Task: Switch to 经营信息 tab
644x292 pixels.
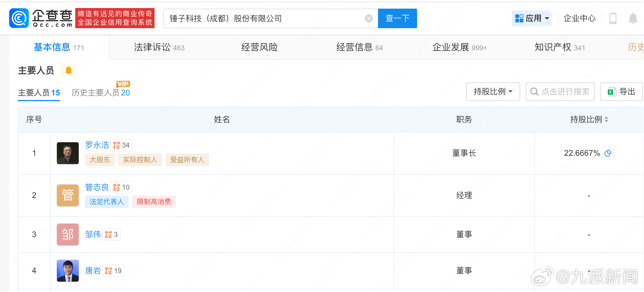Action: point(359,47)
